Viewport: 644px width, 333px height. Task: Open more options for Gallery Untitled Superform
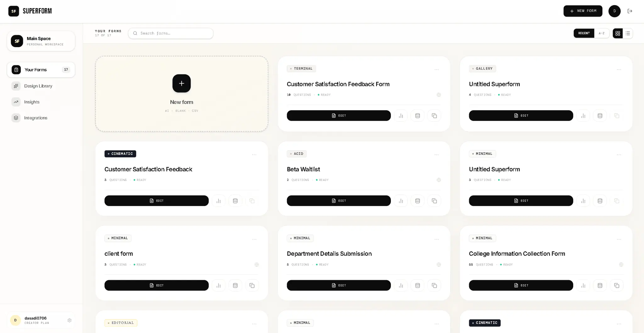tap(619, 70)
